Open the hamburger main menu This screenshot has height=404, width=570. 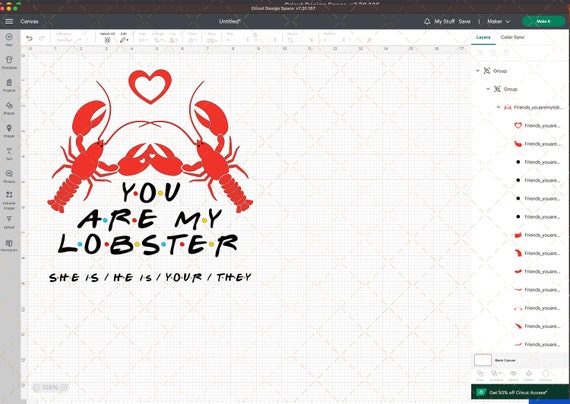[9, 21]
